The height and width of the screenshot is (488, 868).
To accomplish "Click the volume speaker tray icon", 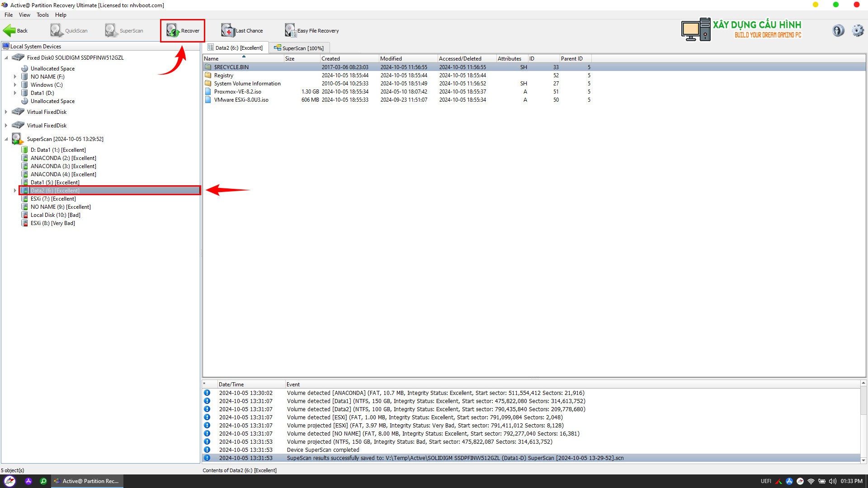I will [x=832, y=481].
